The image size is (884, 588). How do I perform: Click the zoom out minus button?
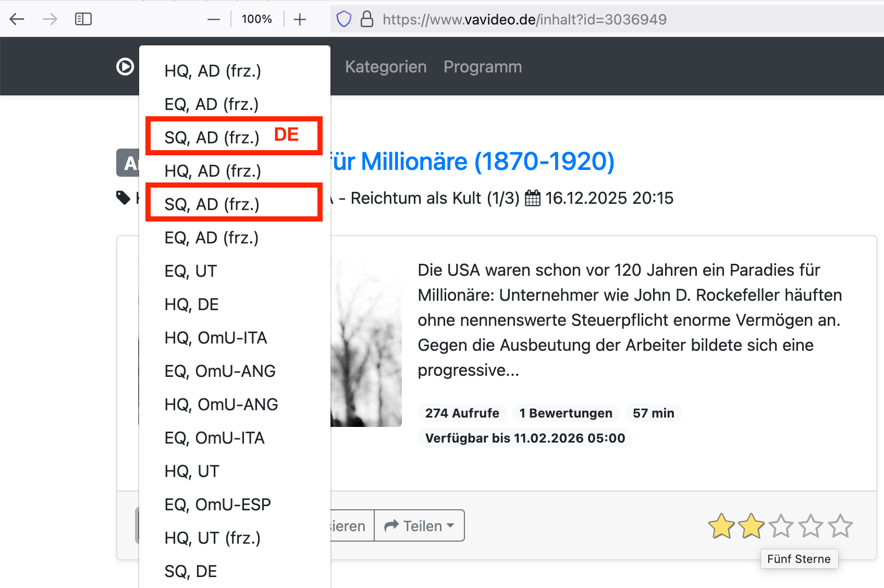coord(214,19)
